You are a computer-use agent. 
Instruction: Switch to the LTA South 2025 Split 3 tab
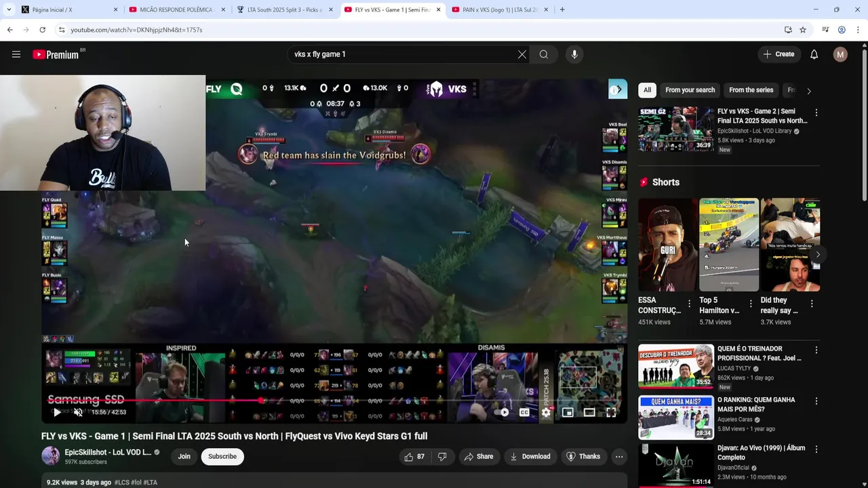point(284,9)
